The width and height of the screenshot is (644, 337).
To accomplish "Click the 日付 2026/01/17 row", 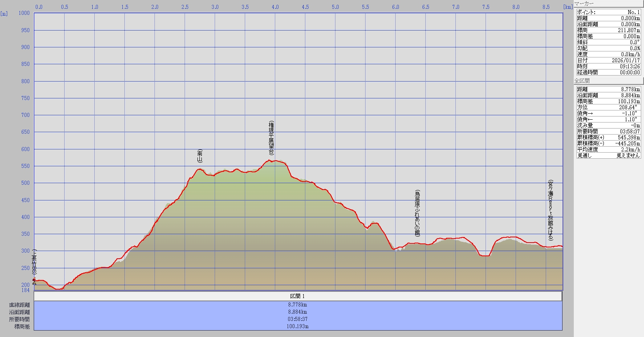I will click(608, 60).
